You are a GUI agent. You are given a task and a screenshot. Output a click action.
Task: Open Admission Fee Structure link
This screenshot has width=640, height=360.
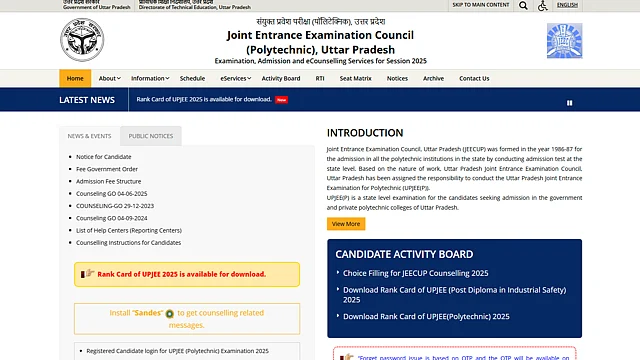pos(109,181)
